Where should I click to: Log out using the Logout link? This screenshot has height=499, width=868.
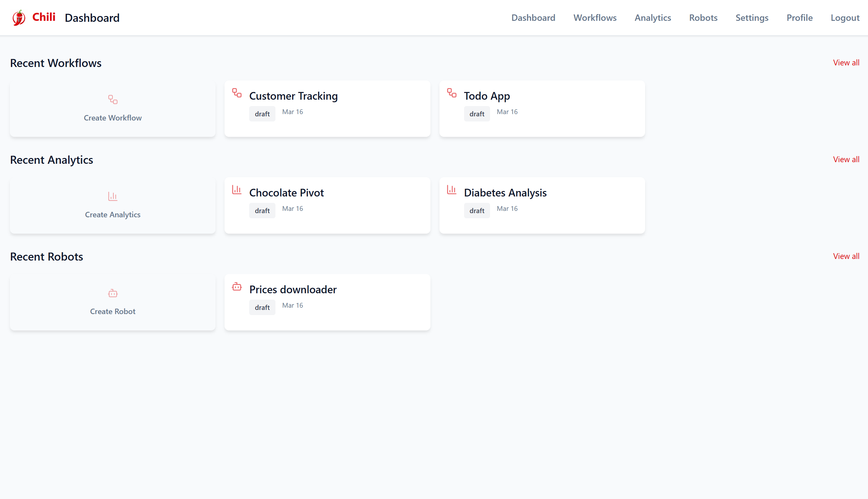[x=845, y=18]
